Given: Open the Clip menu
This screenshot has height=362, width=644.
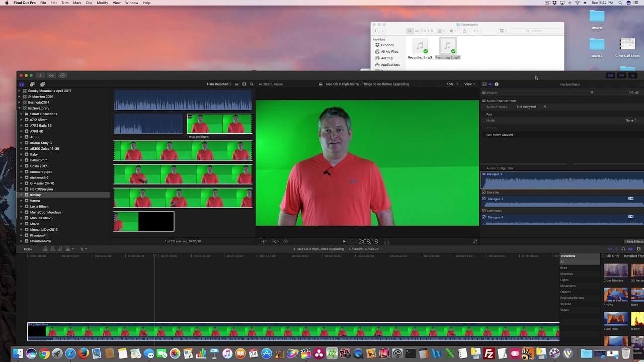Looking at the screenshot, I should [89, 3].
